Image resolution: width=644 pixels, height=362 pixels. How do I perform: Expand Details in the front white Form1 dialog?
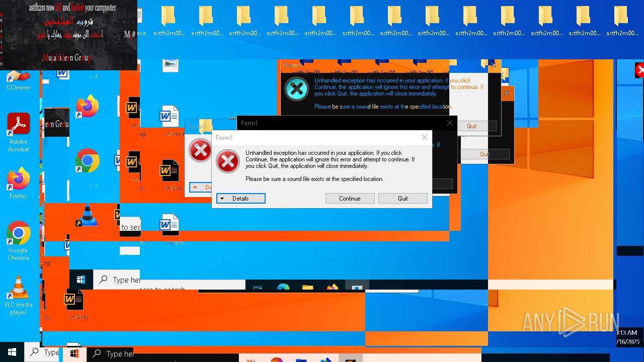coord(240,199)
